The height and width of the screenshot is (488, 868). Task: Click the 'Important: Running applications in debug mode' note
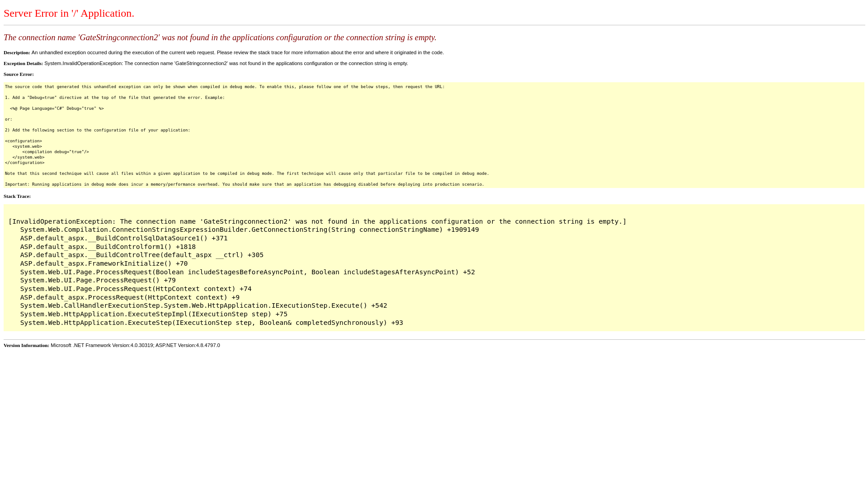[x=244, y=185]
